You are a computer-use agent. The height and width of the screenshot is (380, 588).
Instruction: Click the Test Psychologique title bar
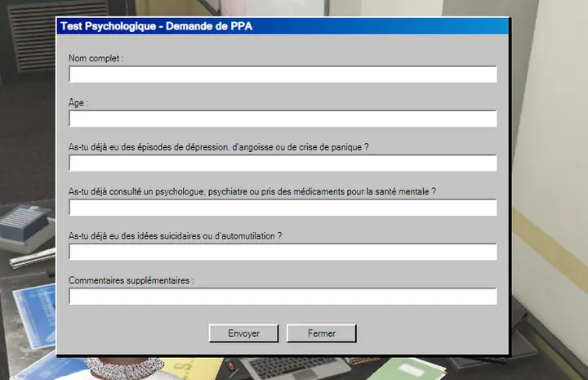tap(283, 26)
